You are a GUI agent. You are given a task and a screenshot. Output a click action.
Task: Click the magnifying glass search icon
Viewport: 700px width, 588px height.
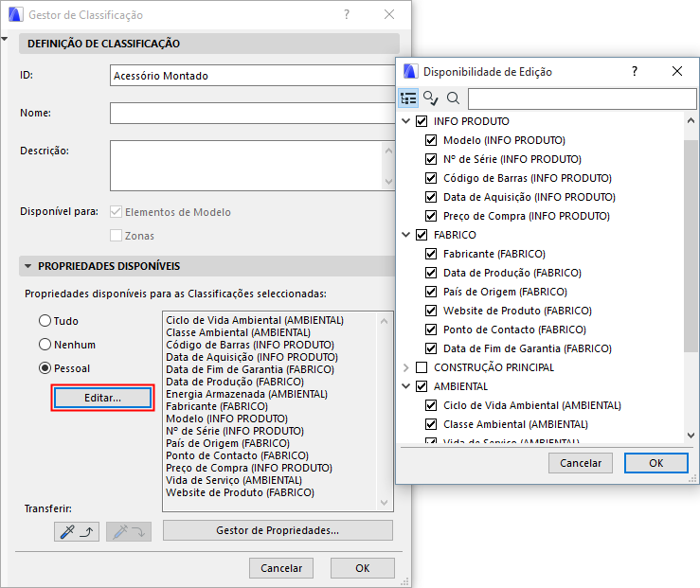click(453, 98)
